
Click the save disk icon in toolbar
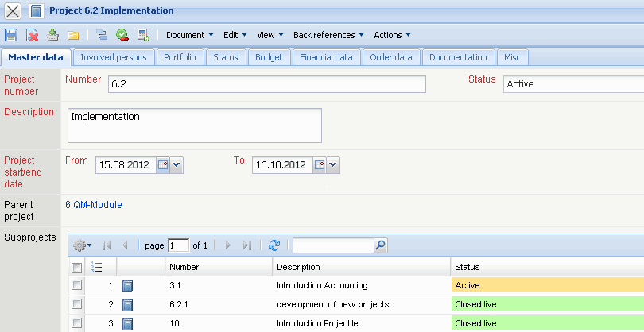tap(11, 35)
